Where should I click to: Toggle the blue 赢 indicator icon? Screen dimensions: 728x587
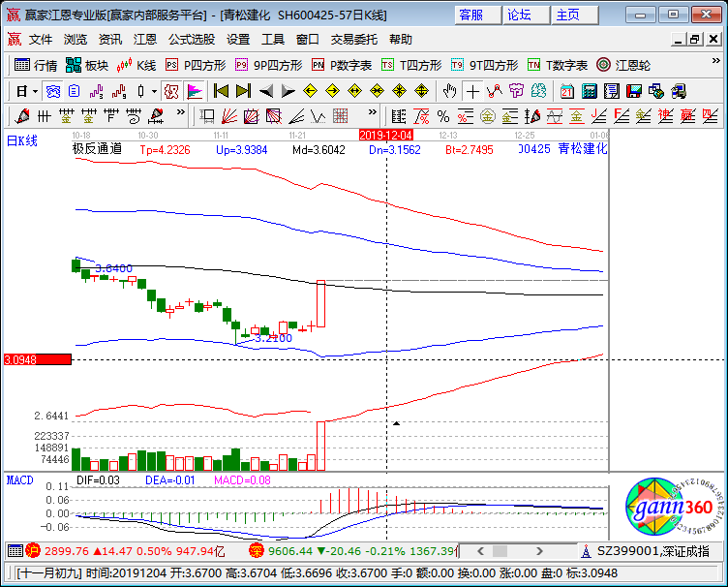coord(53,91)
